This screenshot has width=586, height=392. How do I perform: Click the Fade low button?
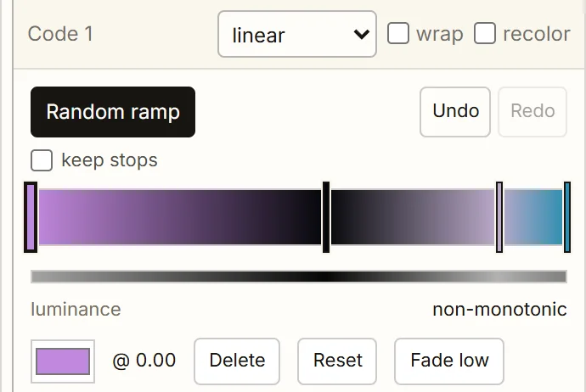coord(449,361)
